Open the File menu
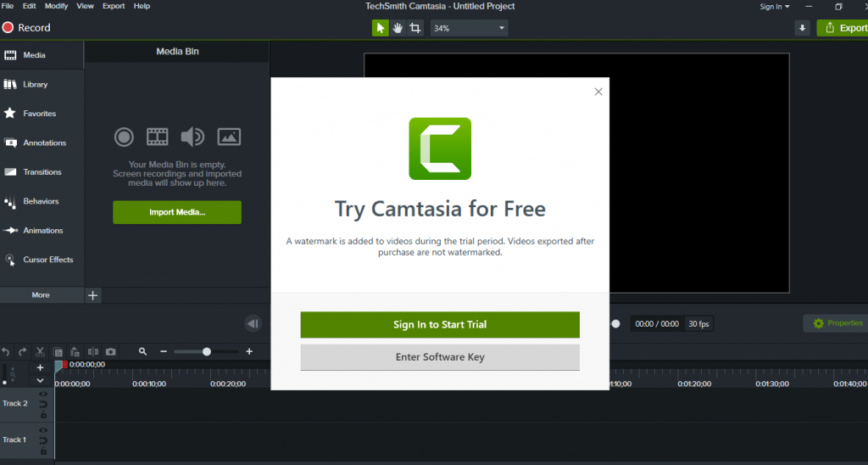 click(7, 6)
